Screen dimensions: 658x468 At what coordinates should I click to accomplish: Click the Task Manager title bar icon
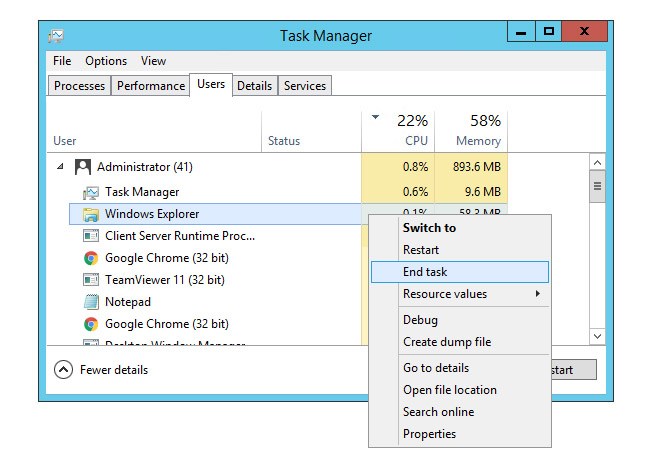58,37
